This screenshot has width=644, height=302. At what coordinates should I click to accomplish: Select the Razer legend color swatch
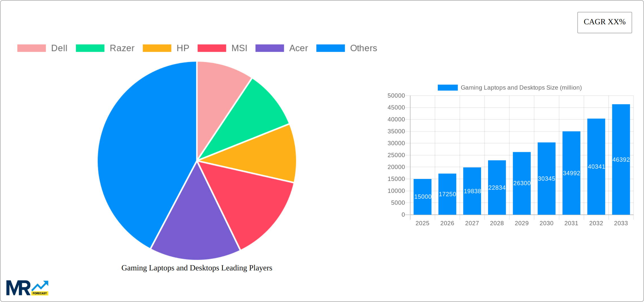[x=90, y=48]
